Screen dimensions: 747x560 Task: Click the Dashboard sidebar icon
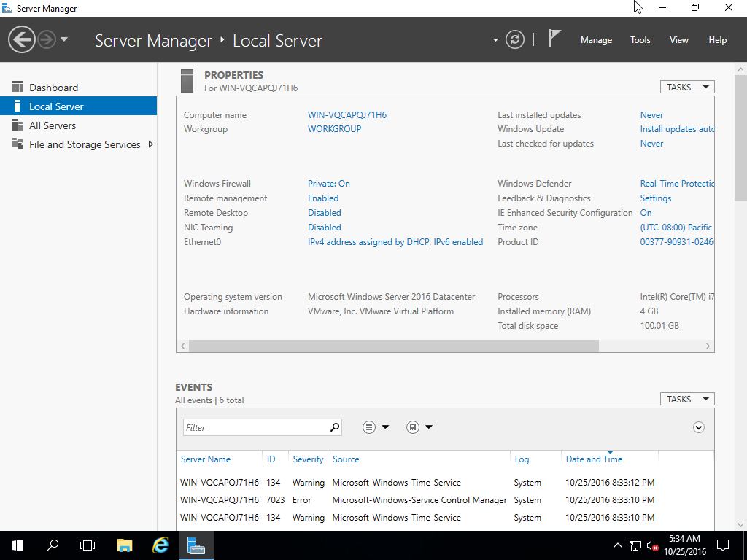(18, 87)
